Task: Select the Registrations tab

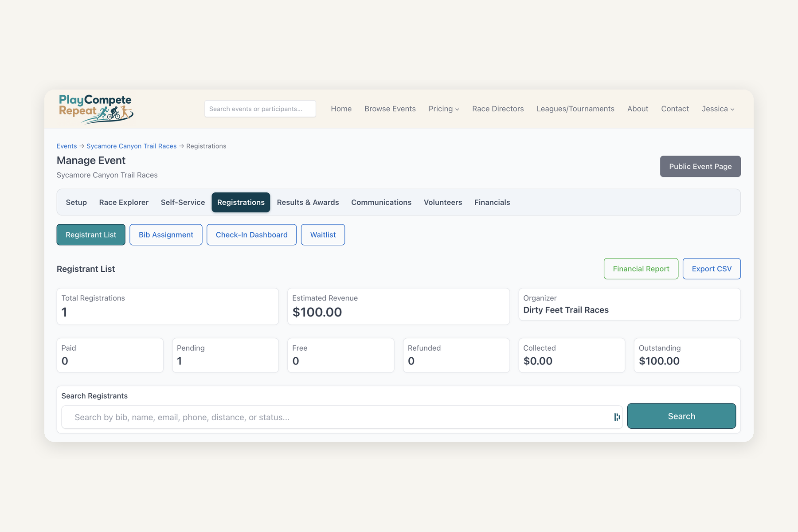Action: pos(241,202)
